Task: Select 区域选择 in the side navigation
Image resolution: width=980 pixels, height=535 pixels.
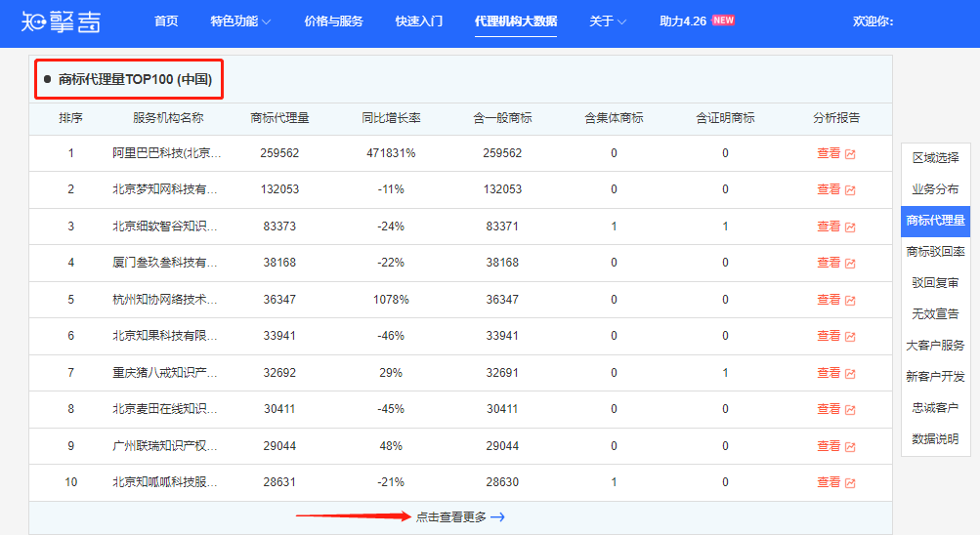Action: click(935, 158)
